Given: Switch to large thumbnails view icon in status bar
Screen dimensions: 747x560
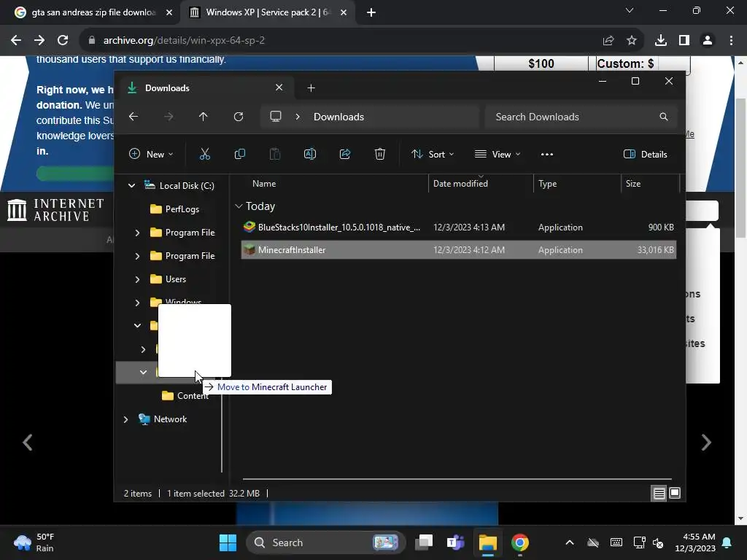Looking at the screenshot, I should pos(675,494).
